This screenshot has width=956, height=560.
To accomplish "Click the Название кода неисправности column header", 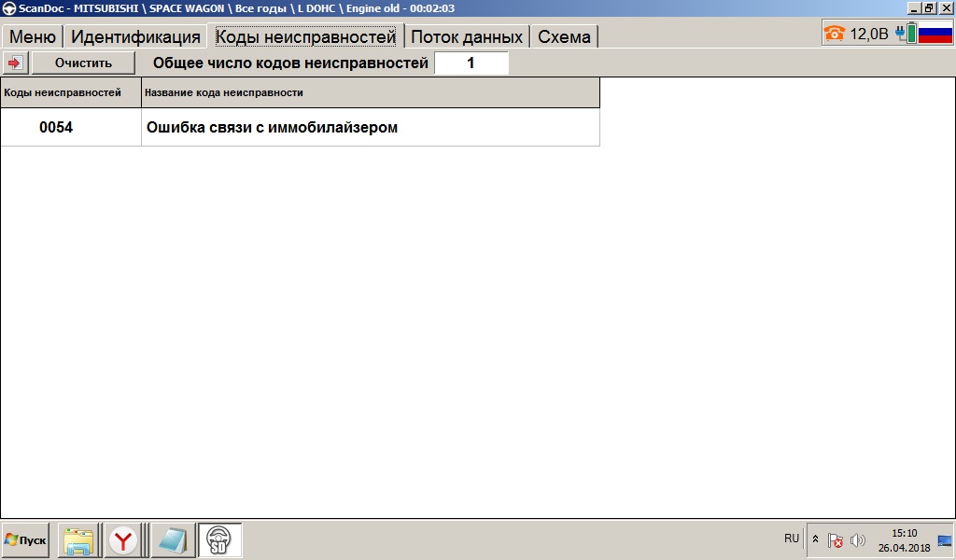I will (x=371, y=92).
